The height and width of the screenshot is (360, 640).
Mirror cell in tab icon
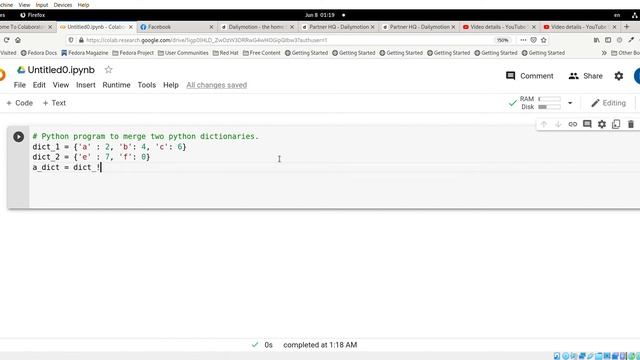[x=616, y=124]
